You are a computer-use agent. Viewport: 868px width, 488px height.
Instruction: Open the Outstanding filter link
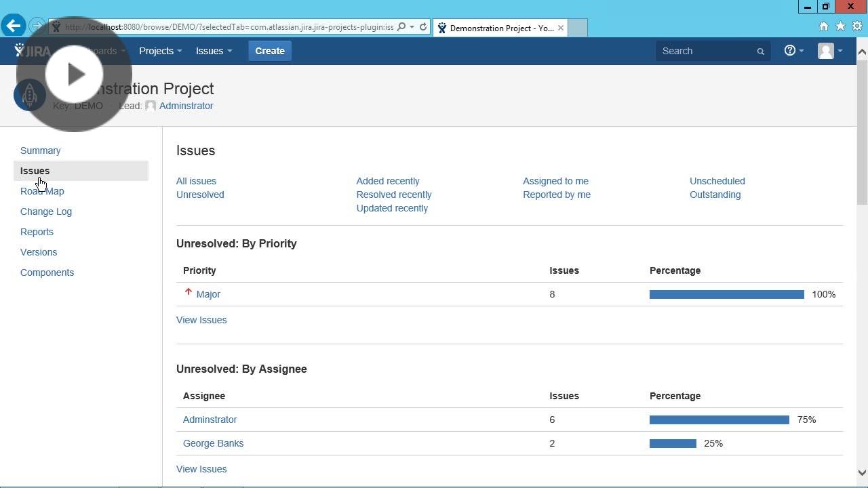point(715,195)
